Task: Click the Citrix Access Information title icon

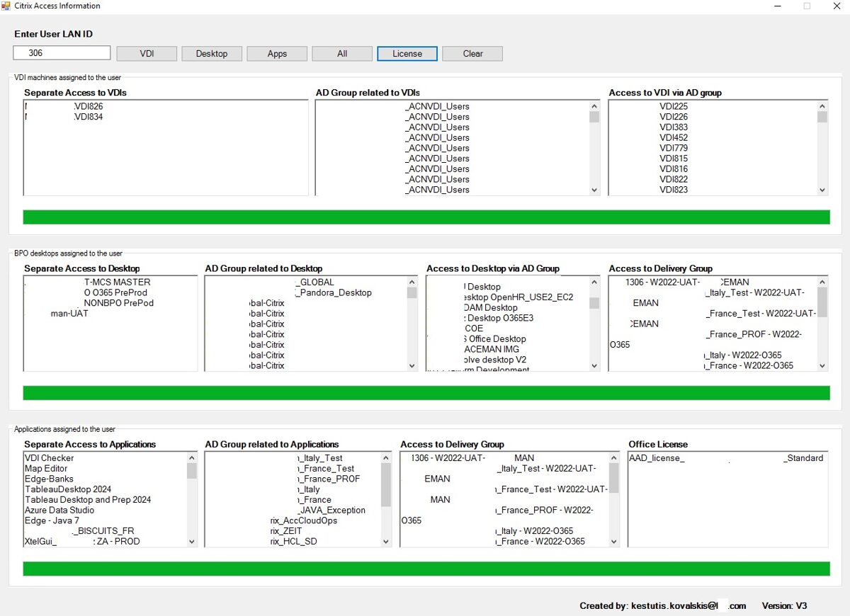Action: (x=6, y=6)
